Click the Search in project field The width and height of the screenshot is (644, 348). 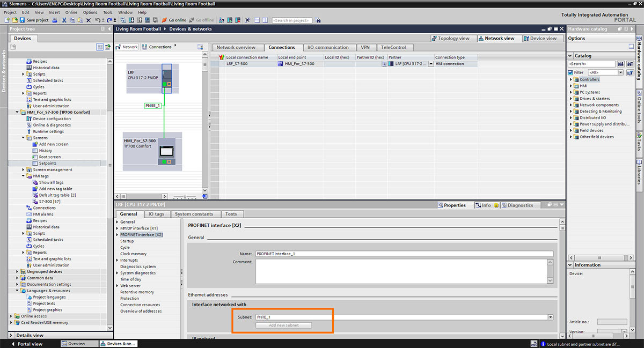292,20
